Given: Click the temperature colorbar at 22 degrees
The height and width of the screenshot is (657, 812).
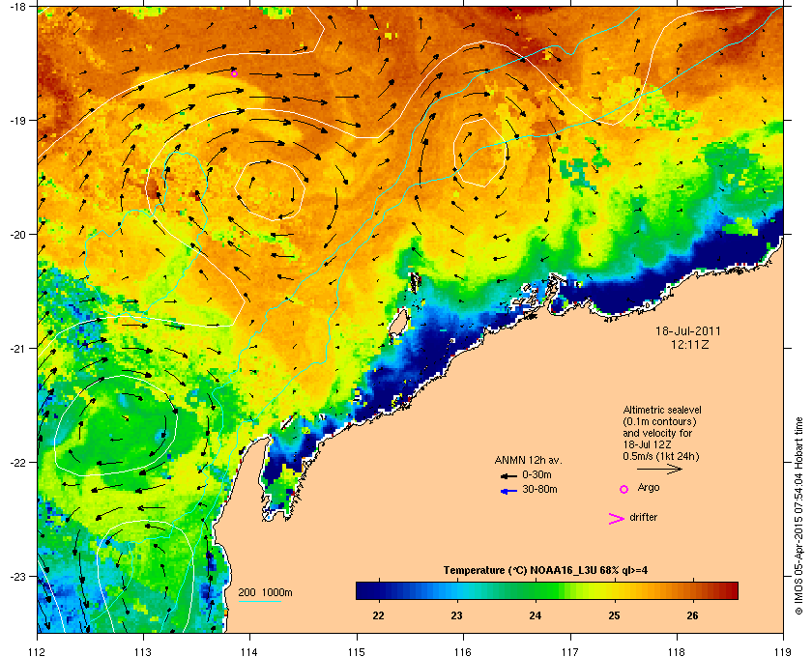Looking at the screenshot, I should click(x=379, y=590).
